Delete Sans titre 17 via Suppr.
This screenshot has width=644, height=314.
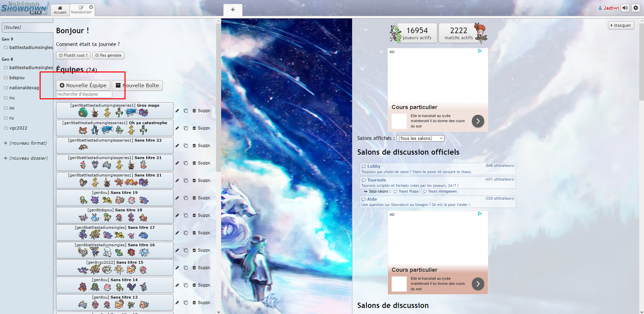point(201,233)
